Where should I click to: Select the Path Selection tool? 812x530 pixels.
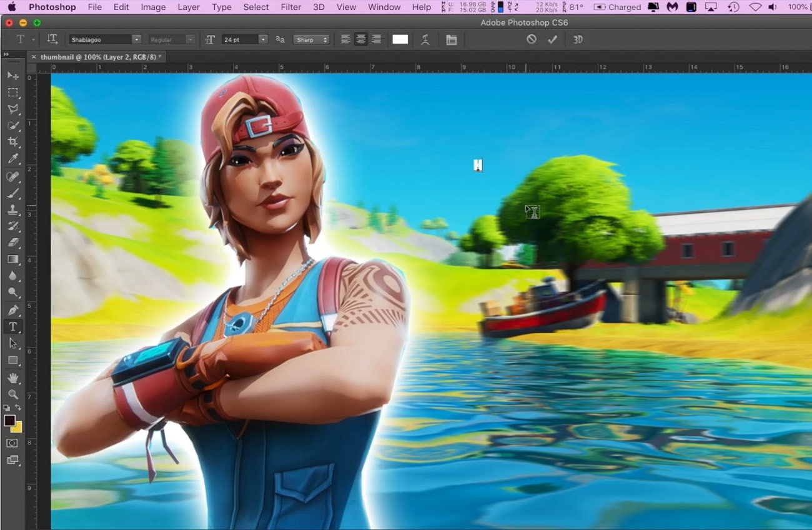(x=12, y=344)
